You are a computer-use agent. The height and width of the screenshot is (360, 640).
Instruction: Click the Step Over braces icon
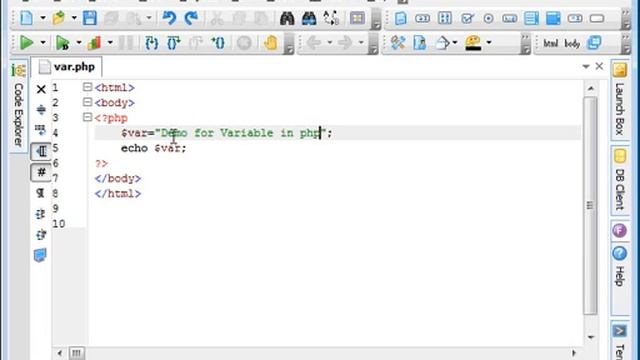click(174, 43)
